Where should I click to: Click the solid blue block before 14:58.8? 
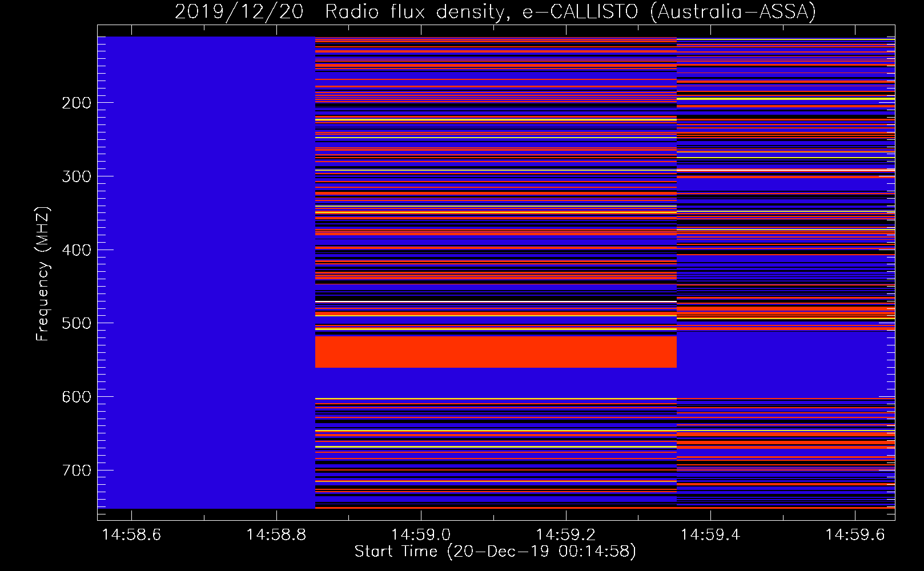(x=206, y=272)
